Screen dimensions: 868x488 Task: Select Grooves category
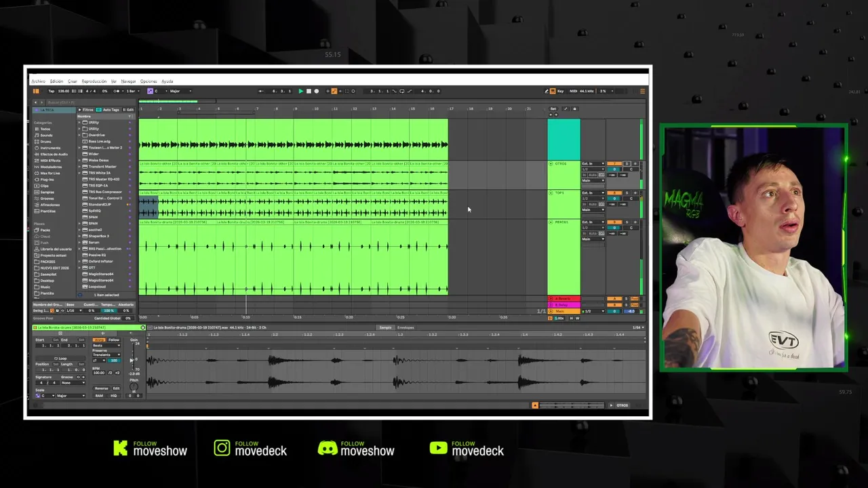(47, 199)
